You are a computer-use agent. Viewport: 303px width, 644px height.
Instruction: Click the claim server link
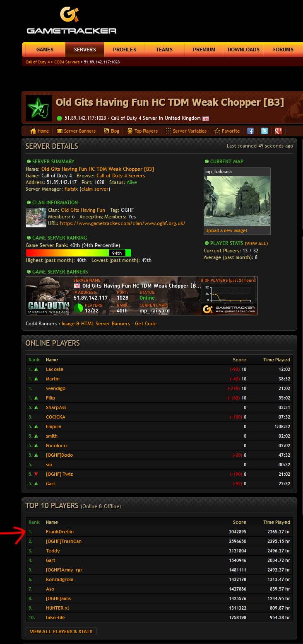95,189
